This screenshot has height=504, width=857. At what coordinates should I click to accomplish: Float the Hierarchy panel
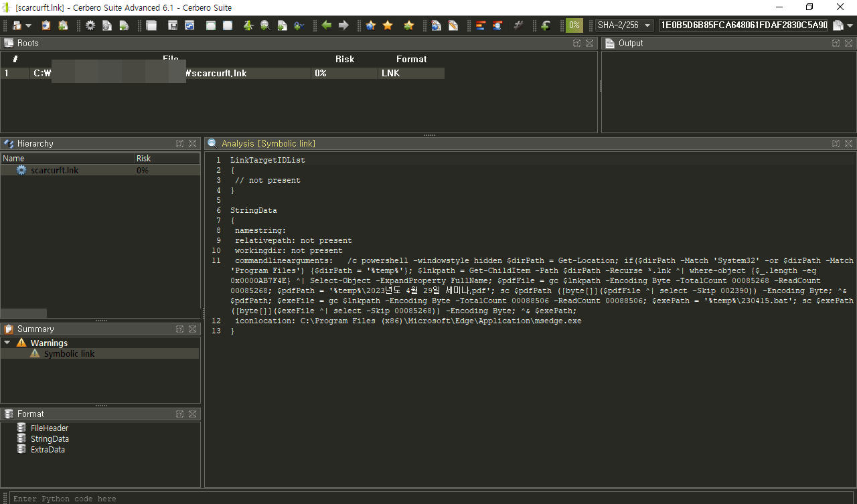pos(180,144)
